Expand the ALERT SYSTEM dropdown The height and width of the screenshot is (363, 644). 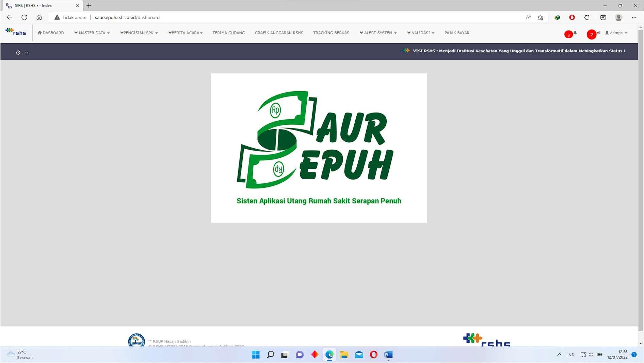point(378,33)
